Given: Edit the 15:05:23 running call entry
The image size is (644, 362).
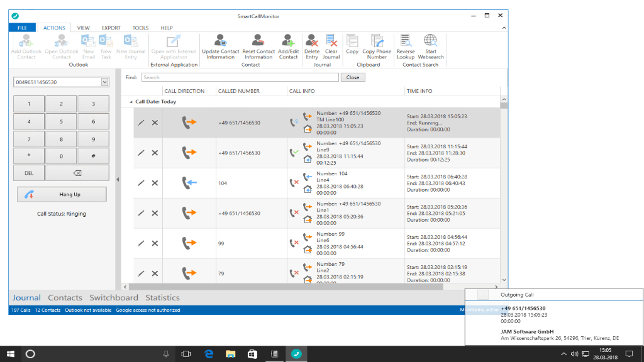Looking at the screenshot, I should point(141,123).
